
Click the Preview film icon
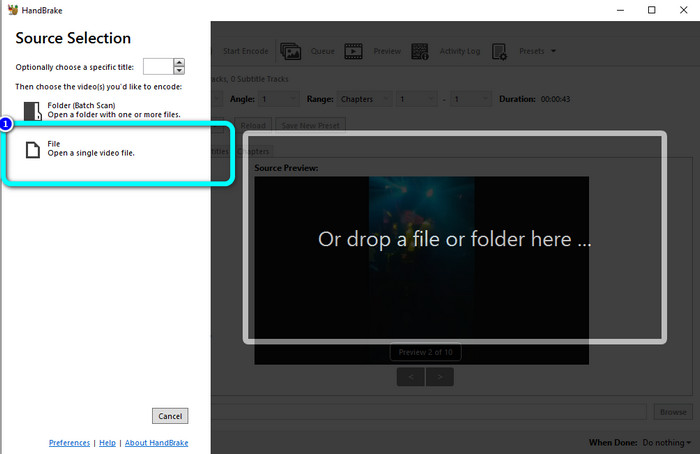(353, 51)
